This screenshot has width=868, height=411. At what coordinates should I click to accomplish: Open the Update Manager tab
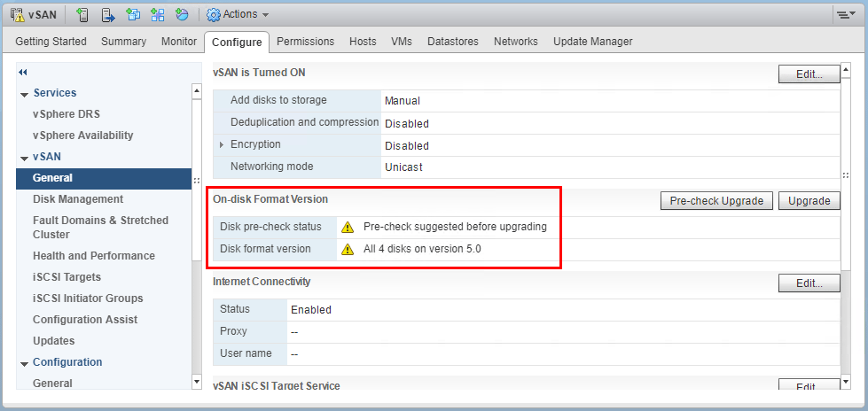tap(592, 42)
